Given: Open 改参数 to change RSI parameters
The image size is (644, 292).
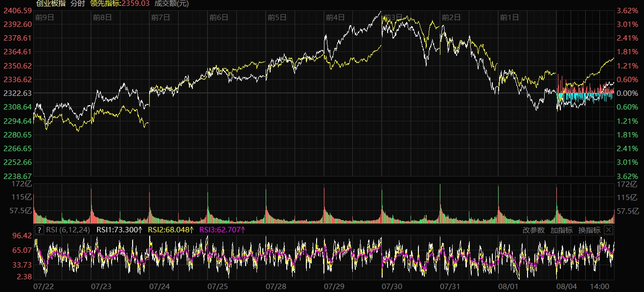Looking at the screenshot, I should coord(533,230).
